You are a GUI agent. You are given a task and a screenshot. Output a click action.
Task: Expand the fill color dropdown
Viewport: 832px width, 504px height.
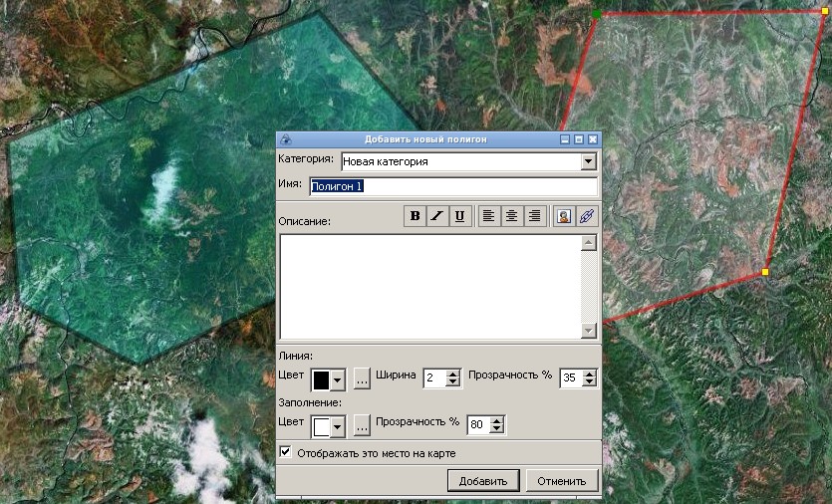click(338, 425)
